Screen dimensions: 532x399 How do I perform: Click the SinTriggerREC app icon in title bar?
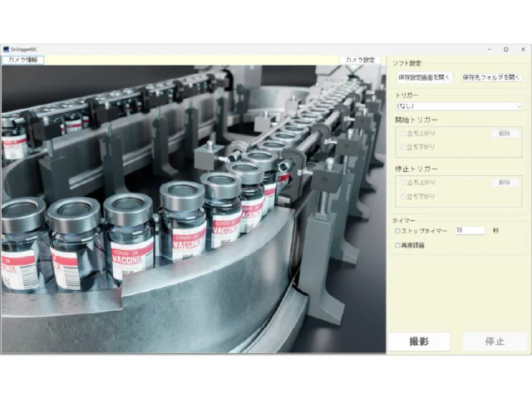[5, 49]
